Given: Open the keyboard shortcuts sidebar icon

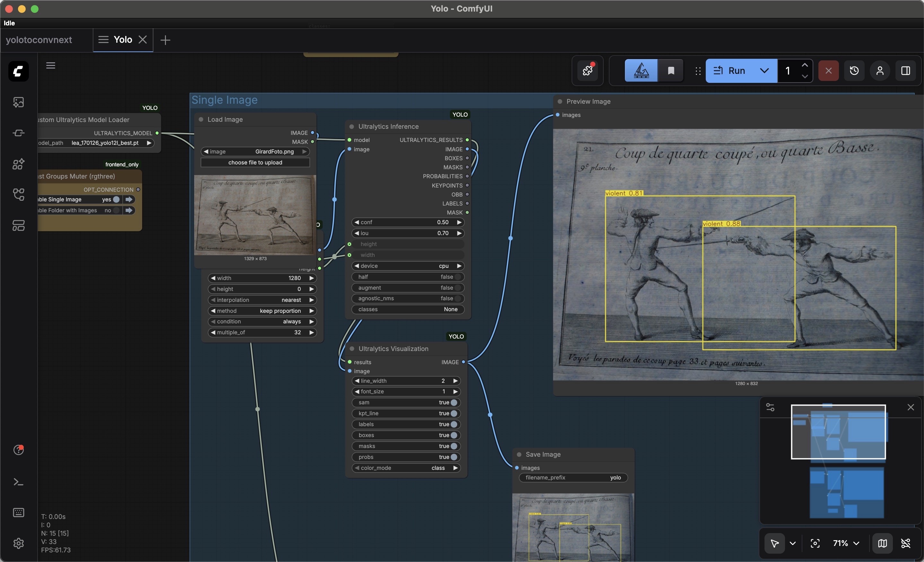Looking at the screenshot, I should 18,513.
